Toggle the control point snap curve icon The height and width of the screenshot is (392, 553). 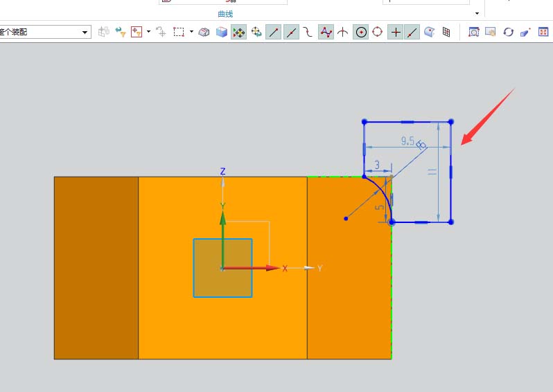pos(308,32)
